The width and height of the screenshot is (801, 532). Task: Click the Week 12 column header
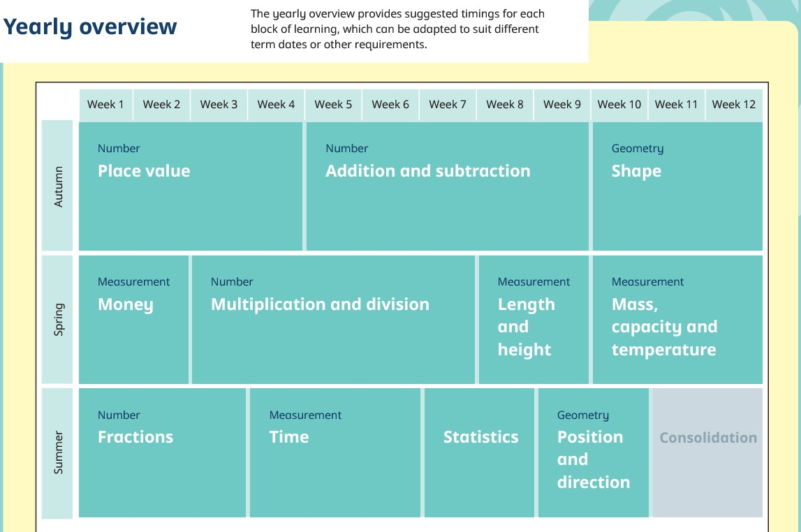pyautogui.click(x=734, y=105)
